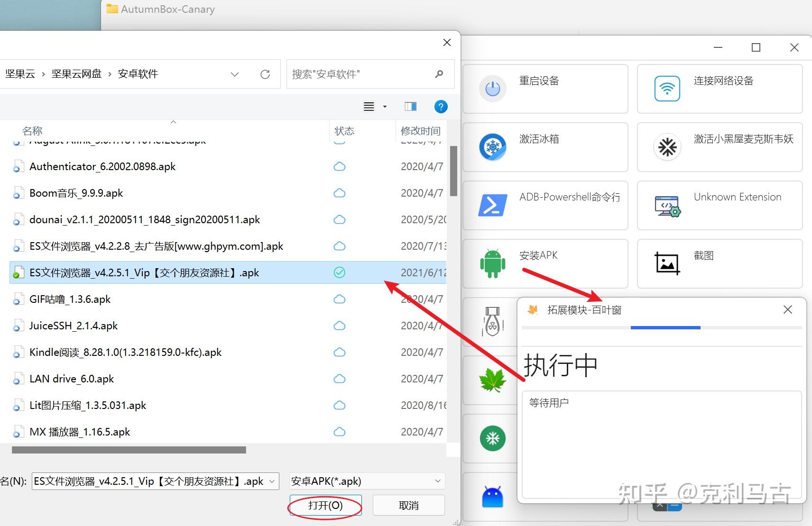Click the blue Android robot extension icon

[x=492, y=497]
